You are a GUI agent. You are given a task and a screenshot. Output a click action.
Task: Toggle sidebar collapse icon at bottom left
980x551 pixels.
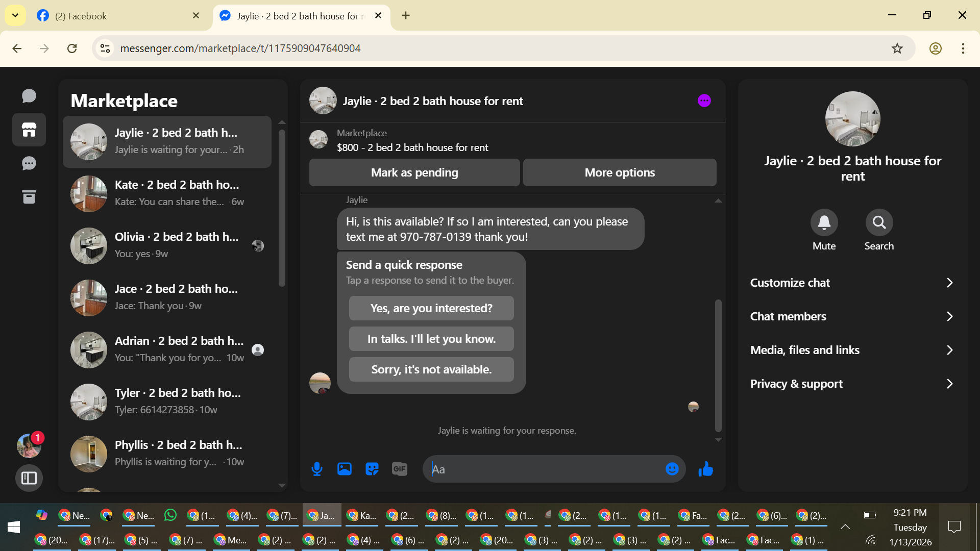(x=29, y=478)
